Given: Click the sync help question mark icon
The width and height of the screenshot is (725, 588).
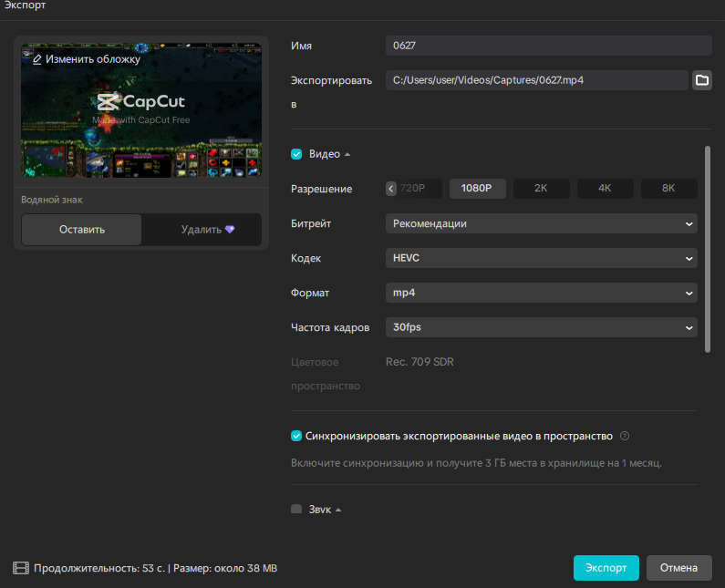Looking at the screenshot, I should (x=624, y=436).
